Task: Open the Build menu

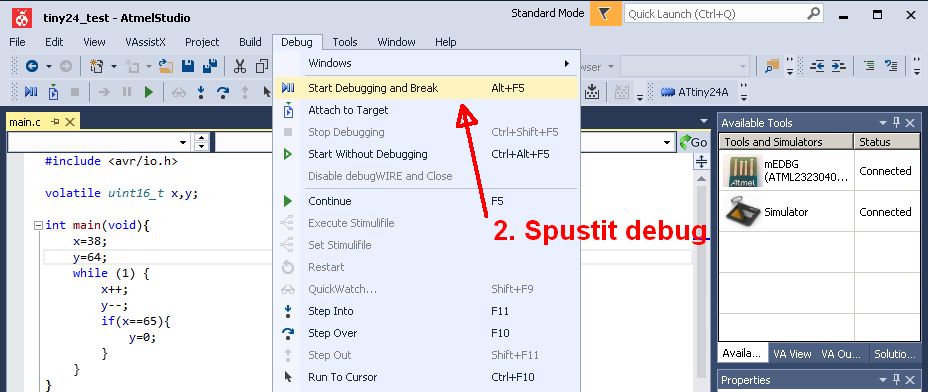Action: pos(250,42)
